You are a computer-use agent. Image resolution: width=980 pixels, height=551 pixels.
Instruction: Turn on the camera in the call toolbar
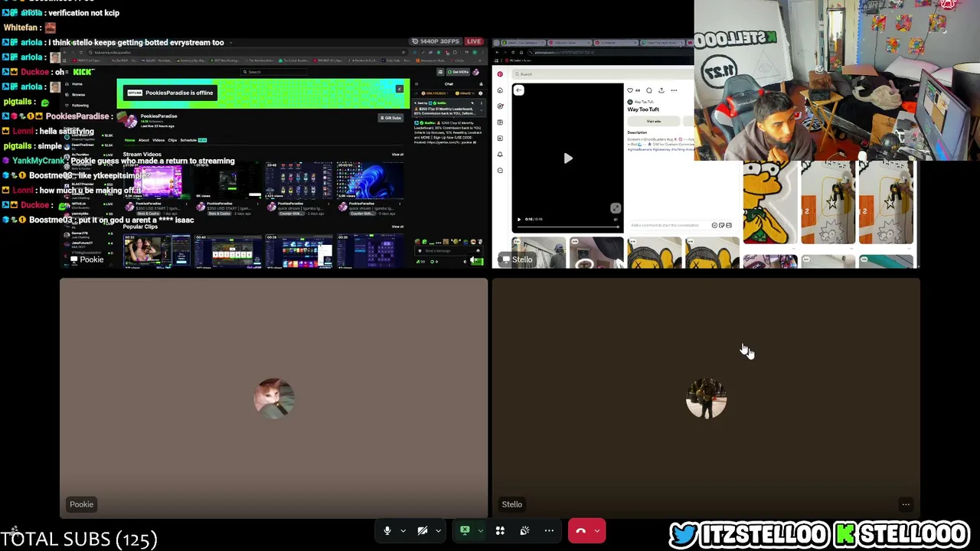(422, 530)
